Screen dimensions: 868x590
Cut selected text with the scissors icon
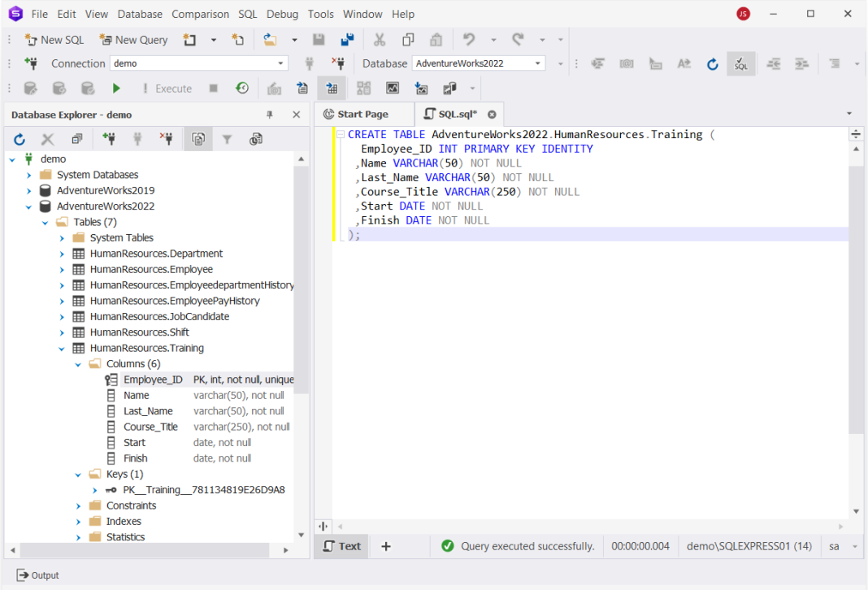click(379, 39)
